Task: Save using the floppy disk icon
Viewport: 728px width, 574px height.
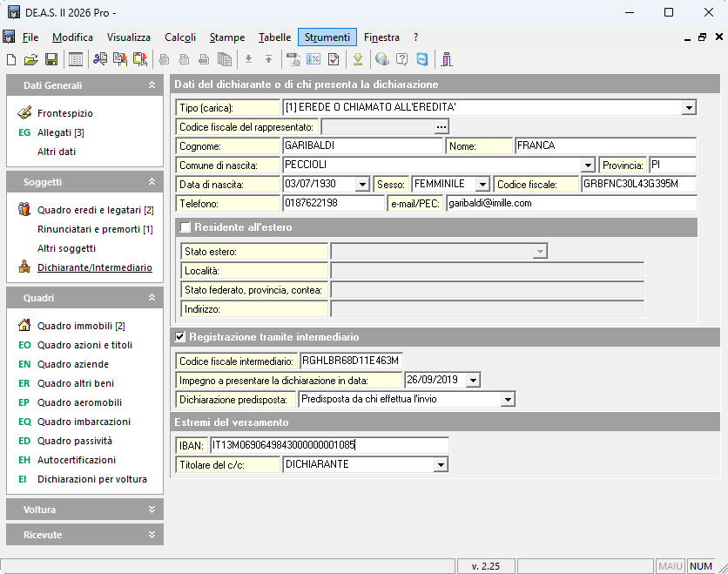Action: [x=51, y=59]
